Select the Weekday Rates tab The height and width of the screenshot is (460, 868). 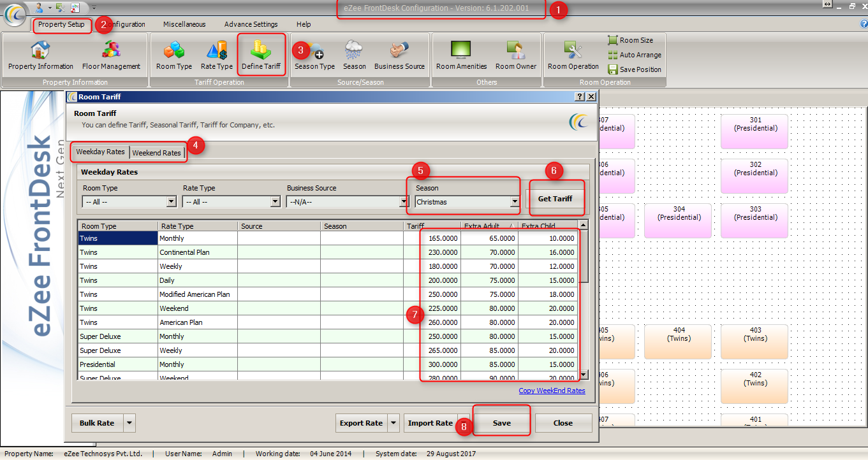click(100, 152)
